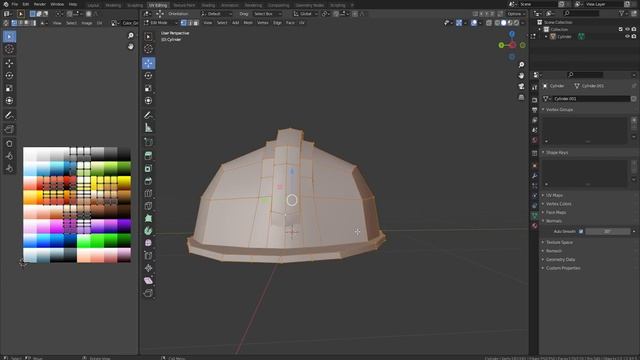Open the Object Data properties tab
The height and width of the screenshot is (360, 640).
[x=535, y=215]
